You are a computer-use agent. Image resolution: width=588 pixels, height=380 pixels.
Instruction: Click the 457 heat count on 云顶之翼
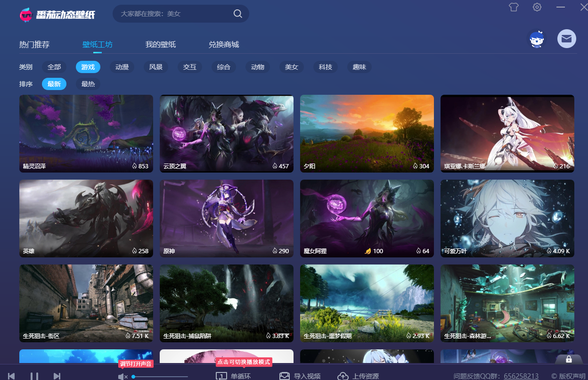(284, 166)
